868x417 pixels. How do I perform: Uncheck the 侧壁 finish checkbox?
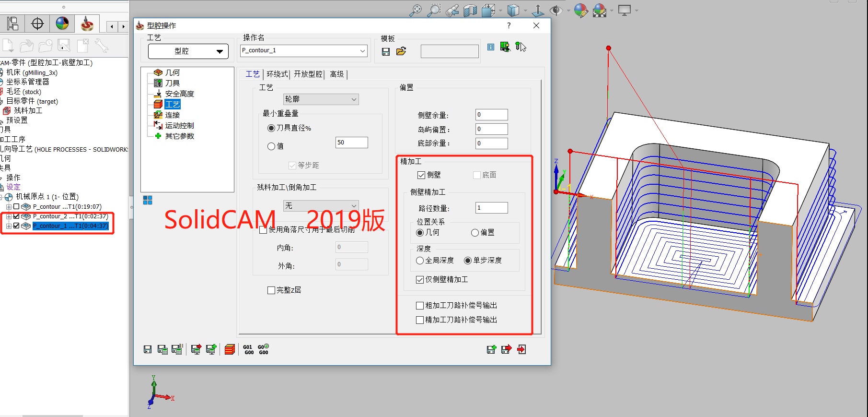(x=421, y=175)
